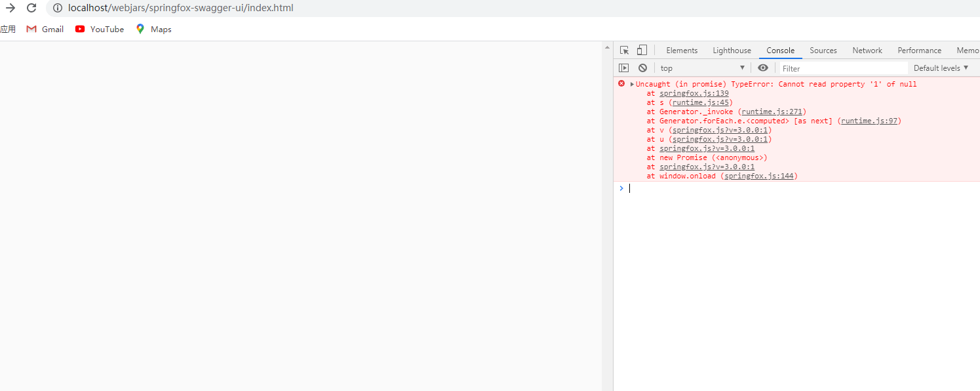This screenshot has height=391, width=980.
Task: Reload the page with the refresh icon
Action: (31, 9)
